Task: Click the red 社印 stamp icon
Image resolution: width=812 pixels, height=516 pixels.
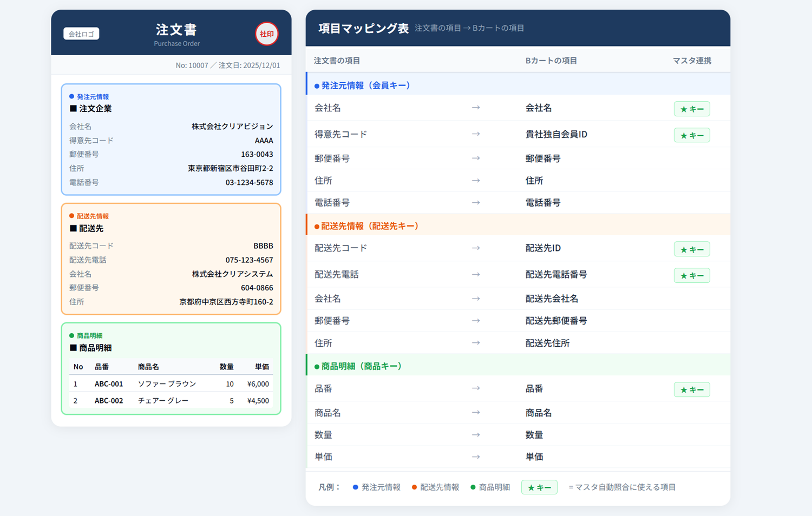Action: click(266, 34)
